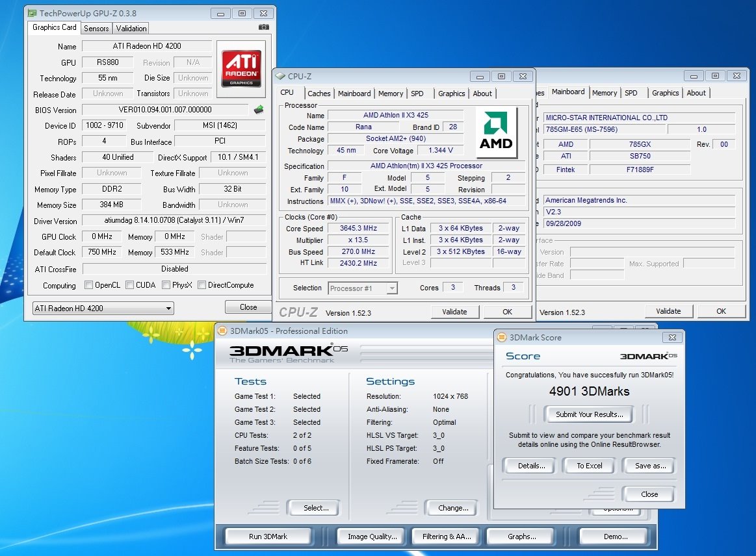Click Validate in rear CPU-Z window
This screenshot has height=556, width=756.
tap(669, 311)
